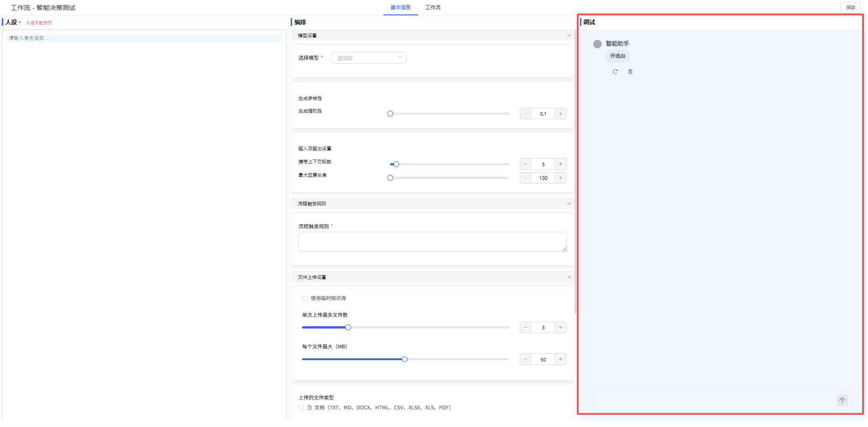Viewport: 868px width, 427px height.
Task: Click the 流程触发规则 text area
Action: (x=432, y=242)
